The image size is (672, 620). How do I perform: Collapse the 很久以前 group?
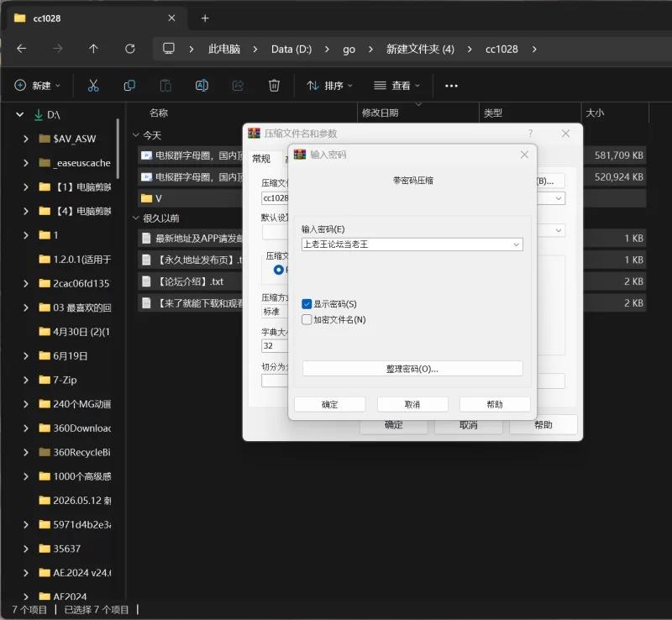pos(136,218)
